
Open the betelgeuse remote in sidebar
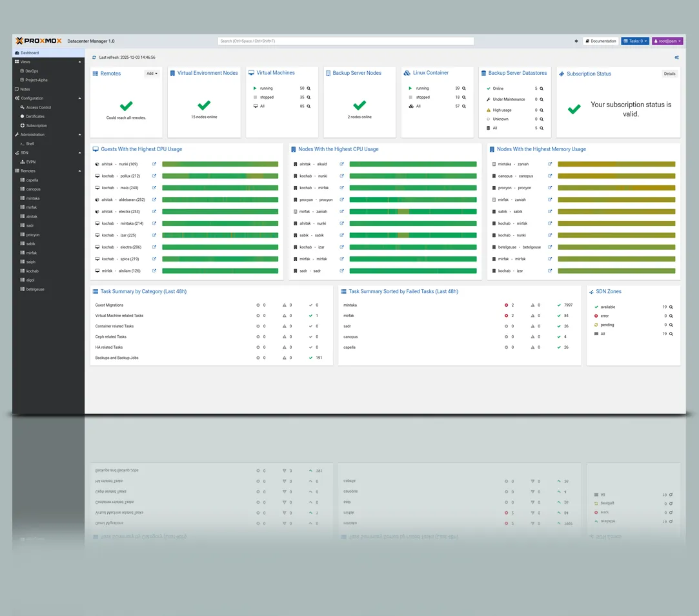[35, 289]
